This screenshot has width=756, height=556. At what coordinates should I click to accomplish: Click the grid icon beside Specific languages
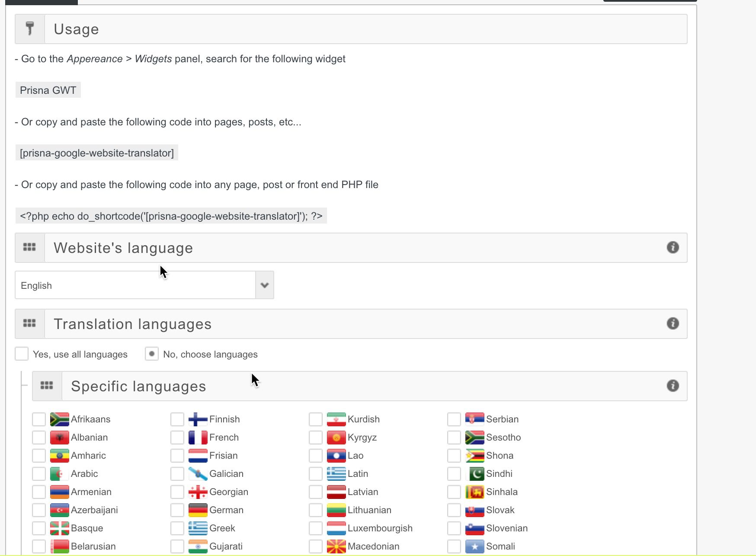click(x=47, y=385)
